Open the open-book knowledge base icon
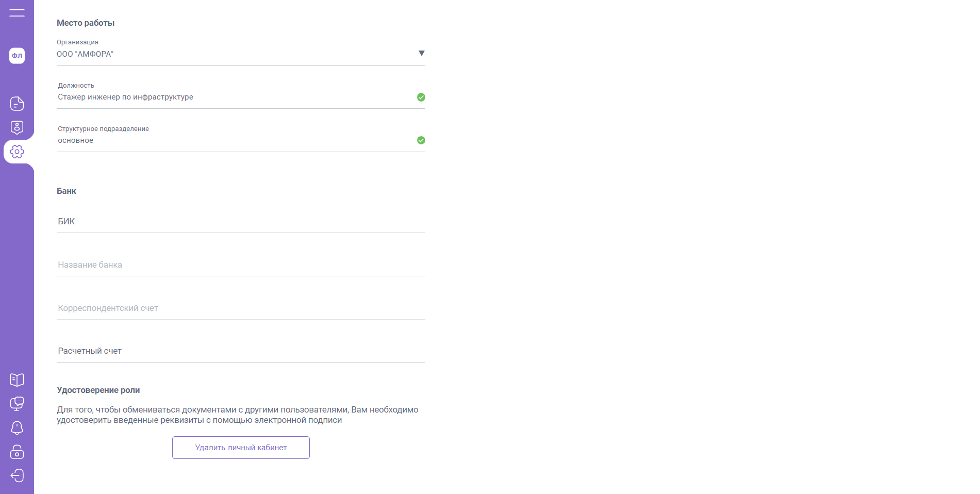The height and width of the screenshot is (494, 980). (17, 380)
